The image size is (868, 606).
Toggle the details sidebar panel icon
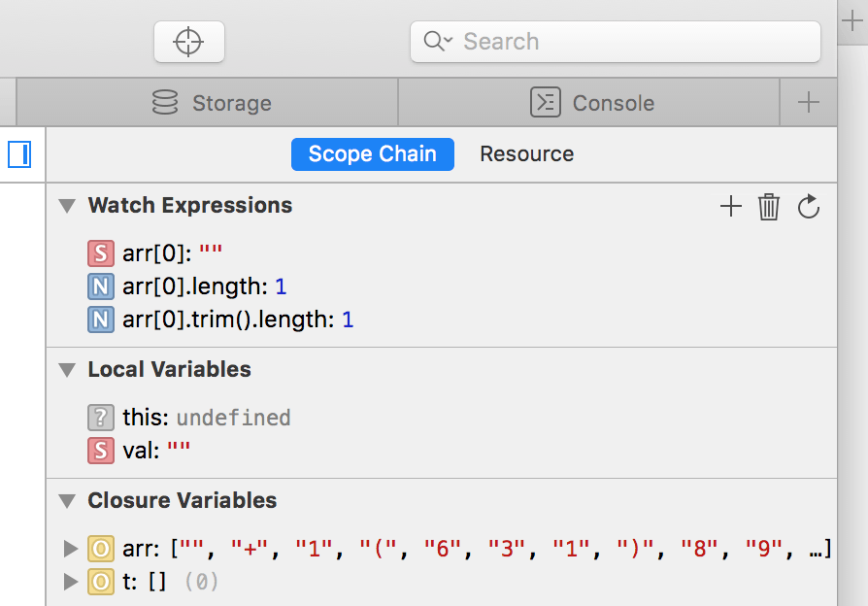click(x=19, y=153)
